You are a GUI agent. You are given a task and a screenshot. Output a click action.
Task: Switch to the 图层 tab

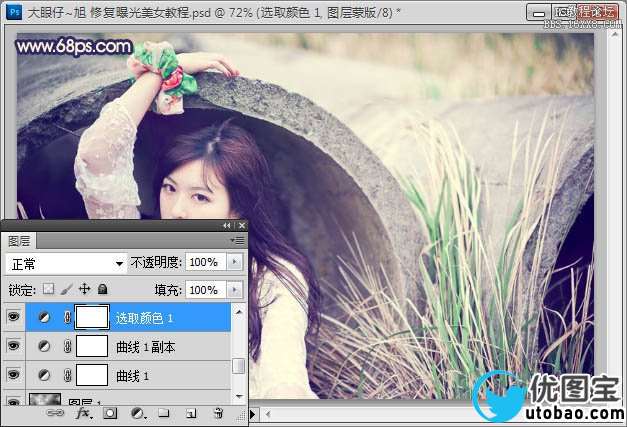(x=19, y=241)
